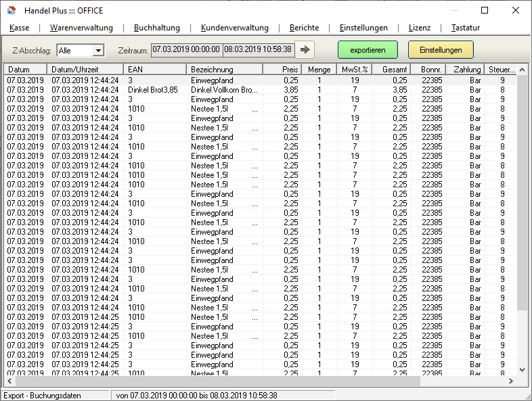The height and width of the screenshot is (401, 532).
Task: Open the Lizenz menu
Action: pos(420,28)
